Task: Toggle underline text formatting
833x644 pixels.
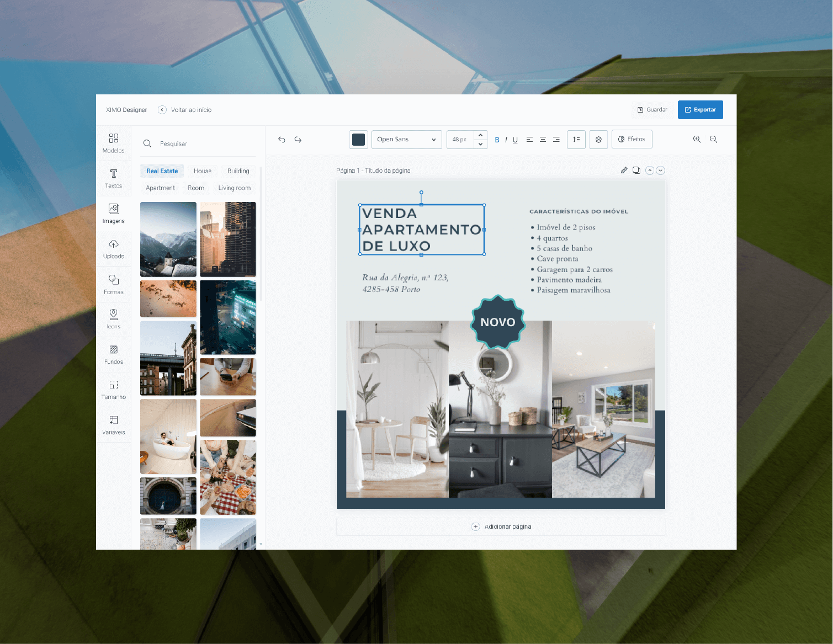Action: (x=515, y=140)
